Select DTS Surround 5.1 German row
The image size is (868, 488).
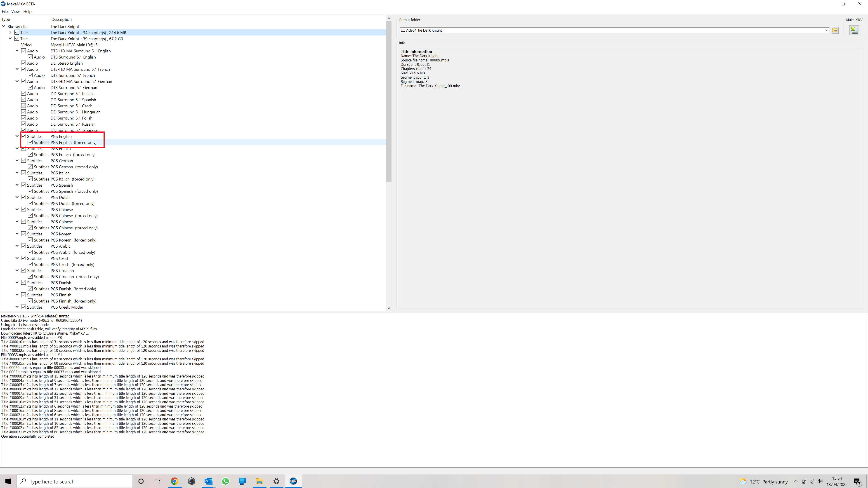click(x=193, y=88)
